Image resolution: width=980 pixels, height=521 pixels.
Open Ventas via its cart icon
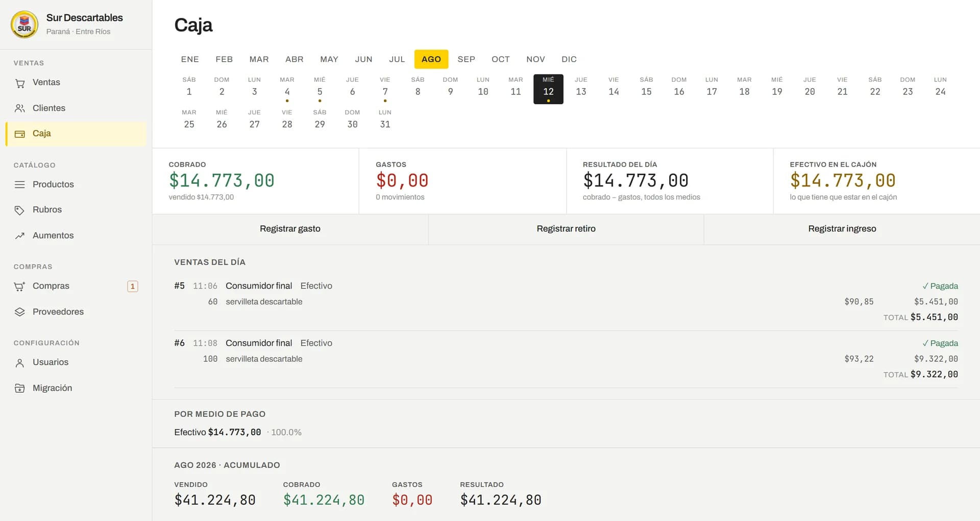pos(20,83)
